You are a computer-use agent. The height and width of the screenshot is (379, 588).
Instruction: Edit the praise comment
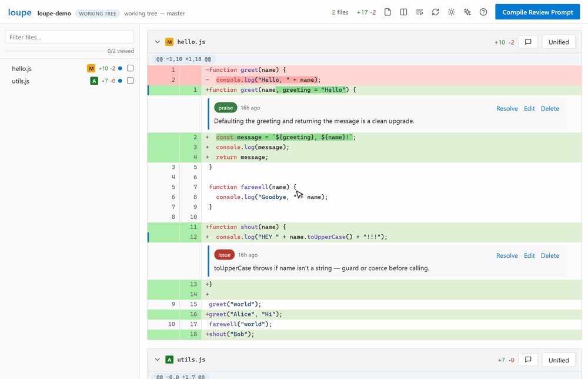(x=529, y=108)
